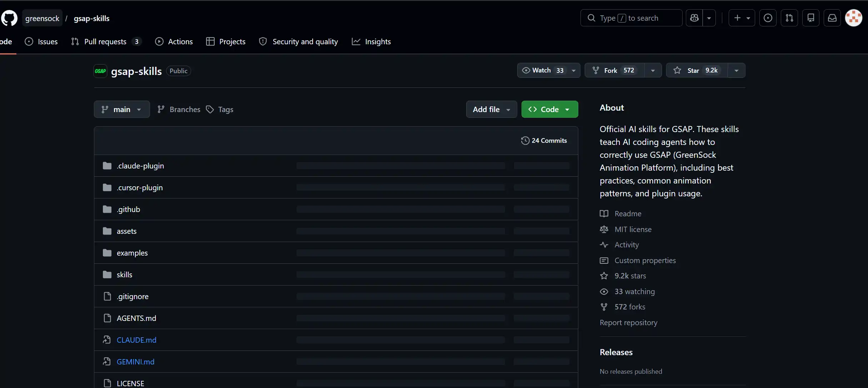Switch to the Insights tab

pos(371,42)
